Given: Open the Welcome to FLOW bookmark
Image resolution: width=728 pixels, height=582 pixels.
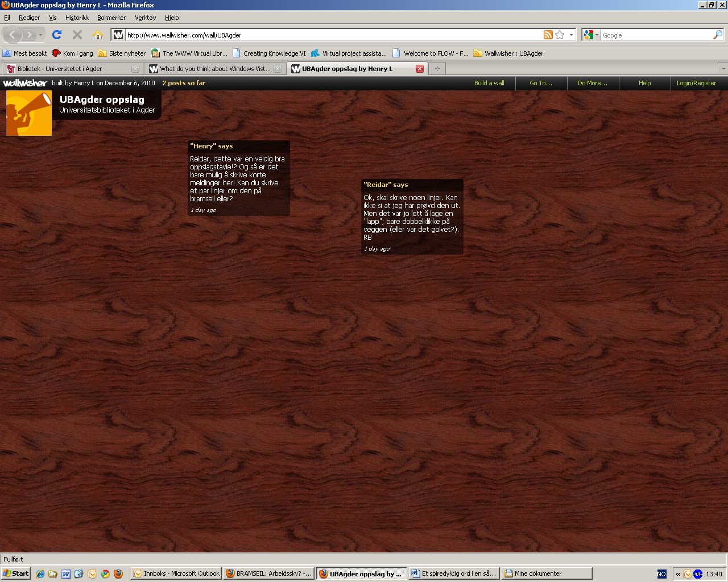Looking at the screenshot, I should coord(431,53).
